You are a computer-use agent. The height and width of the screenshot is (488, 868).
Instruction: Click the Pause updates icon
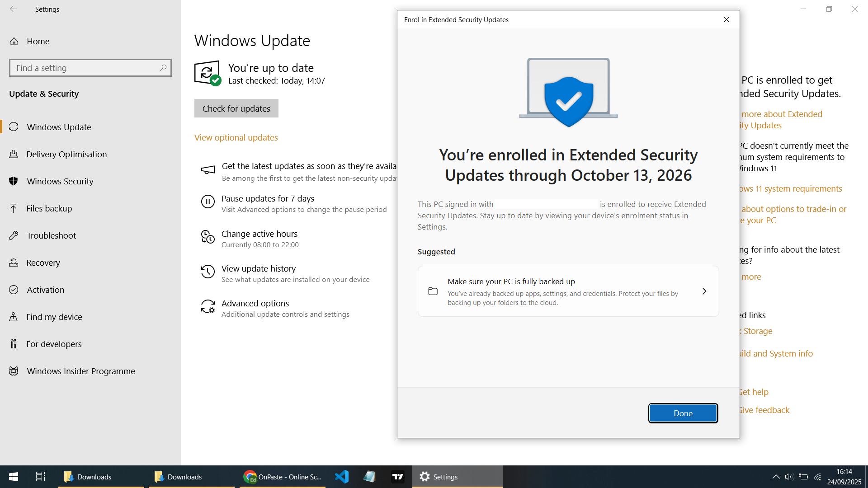point(208,202)
